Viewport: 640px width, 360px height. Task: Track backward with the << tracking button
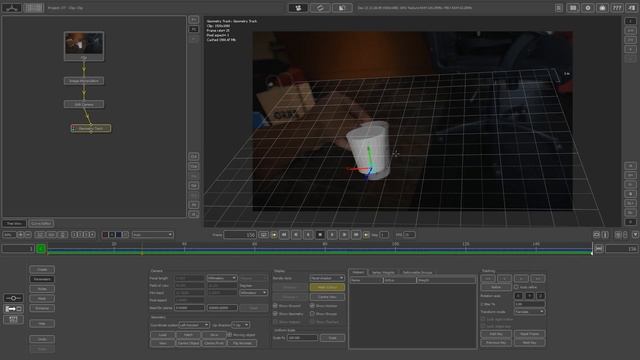coord(488,278)
